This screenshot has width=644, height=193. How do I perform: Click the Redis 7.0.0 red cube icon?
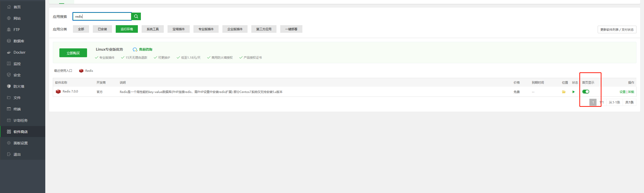coord(58,92)
